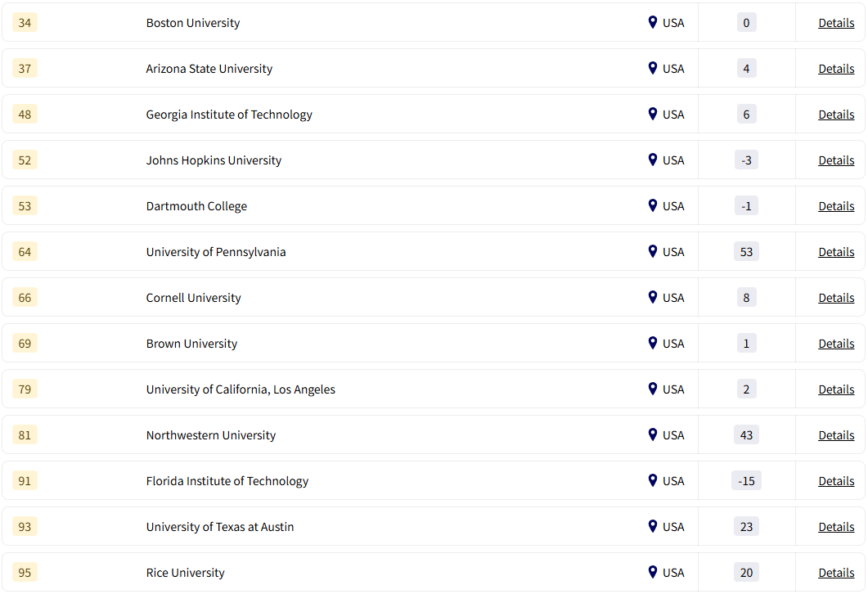868x594 pixels.
Task: Click the Johns Hopkins University row name
Action: pos(214,160)
